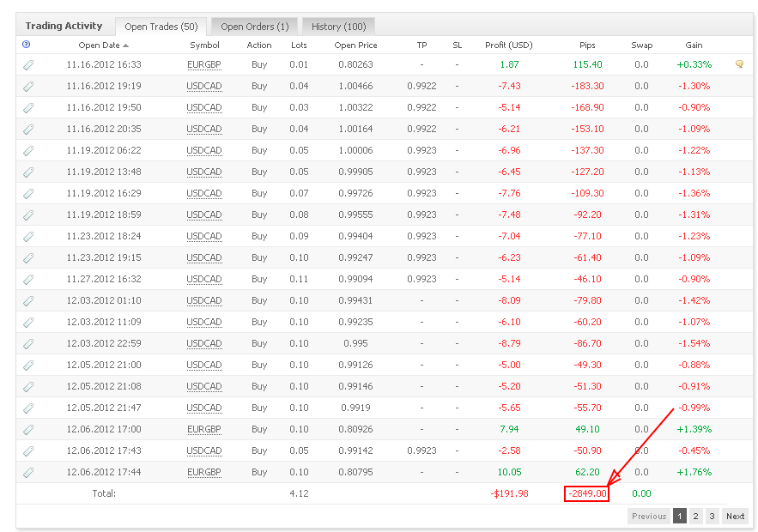This screenshot has width=758, height=532.
Task: Sort by Open Date column header
Action: pyautogui.click(x=104, y=45)
